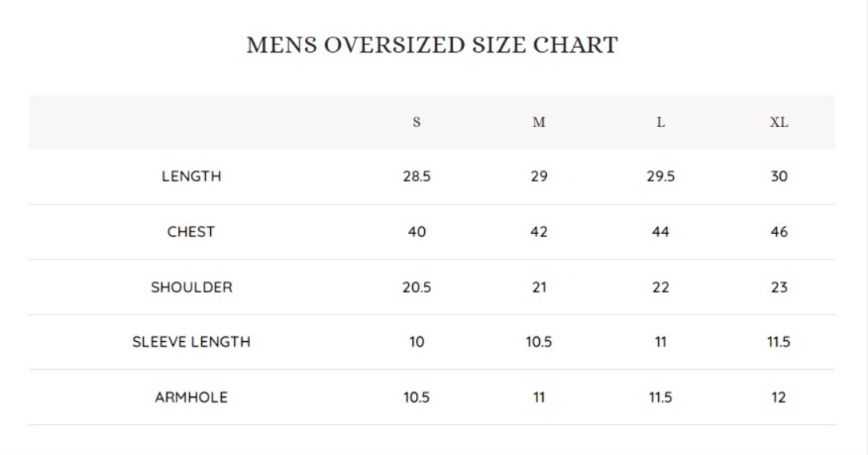868x455 pixels.
Task: Click the 28.5 length value for size S
Action: pos(416,176)
